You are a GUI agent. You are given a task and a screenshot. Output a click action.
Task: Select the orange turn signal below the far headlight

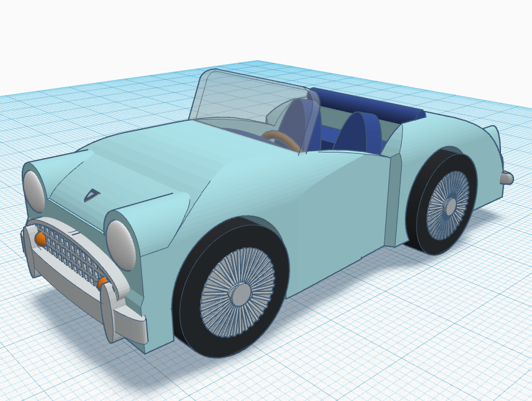pyautogui.click(x=40, y=239)
